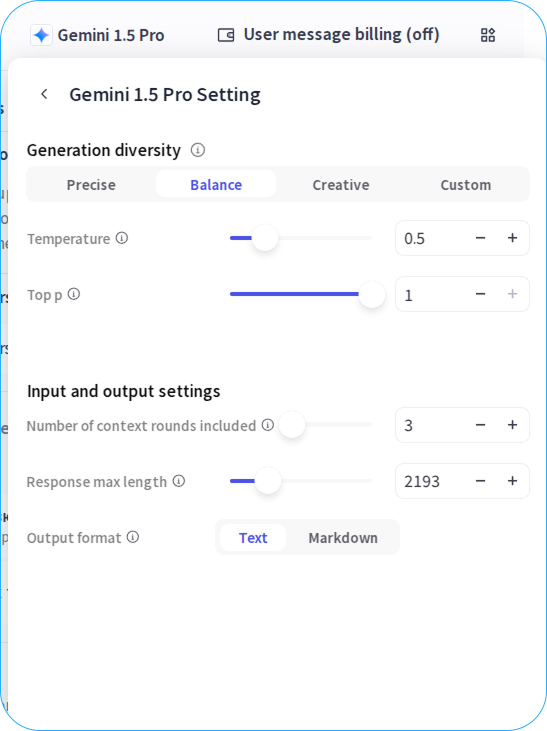Show info for Number of context rounds

click(x=268, y=425)
